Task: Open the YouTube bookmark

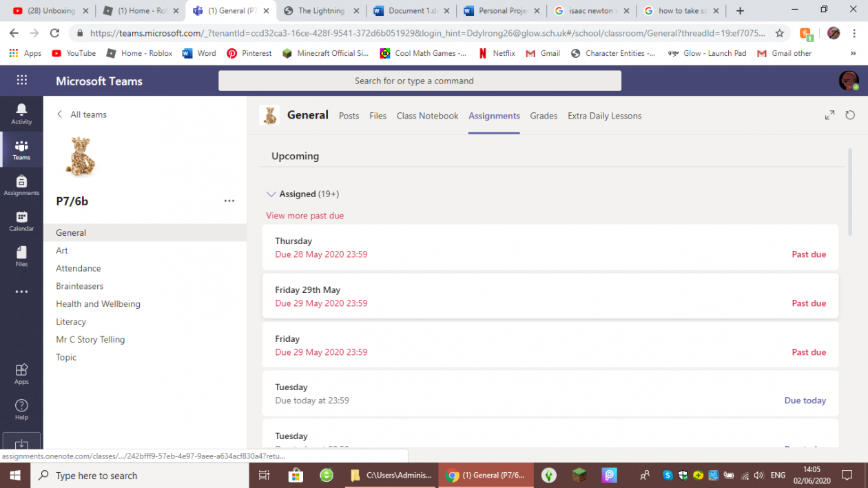Action: [x=74, y=53]
